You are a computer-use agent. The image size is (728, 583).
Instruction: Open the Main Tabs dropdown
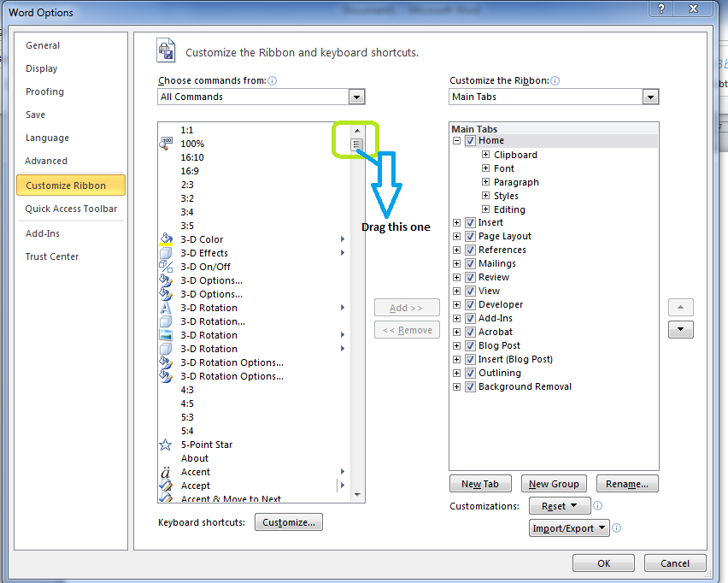(651, 97)
